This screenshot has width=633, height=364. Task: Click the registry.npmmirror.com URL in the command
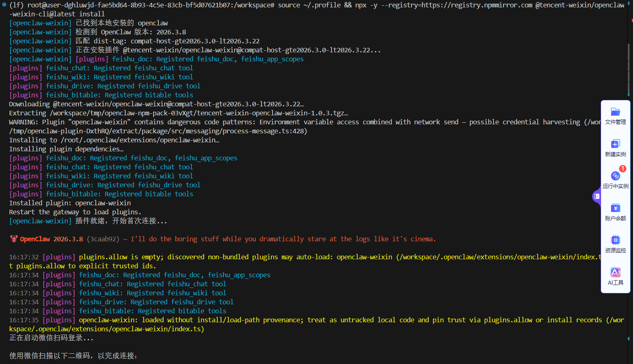coord(477,5)
